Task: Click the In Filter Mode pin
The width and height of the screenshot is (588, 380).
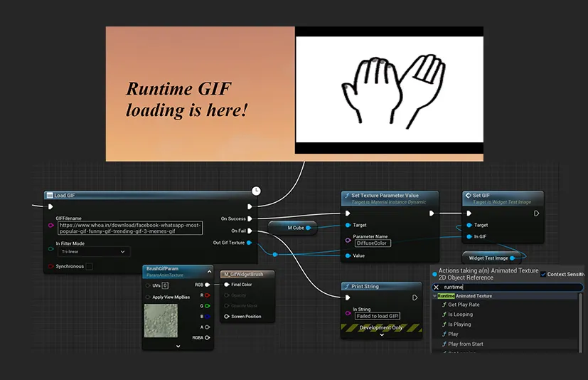Action: [x=51, y=248]
